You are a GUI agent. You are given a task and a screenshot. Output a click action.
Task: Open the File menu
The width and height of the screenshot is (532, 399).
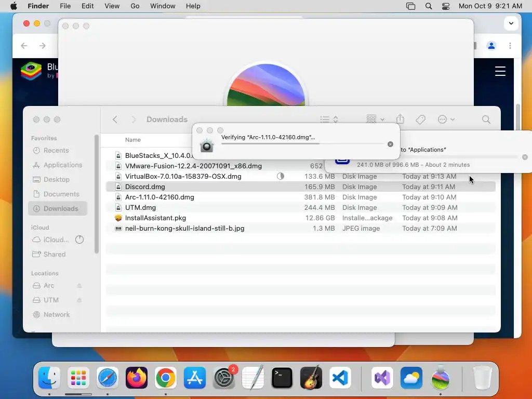pos(65,6)
